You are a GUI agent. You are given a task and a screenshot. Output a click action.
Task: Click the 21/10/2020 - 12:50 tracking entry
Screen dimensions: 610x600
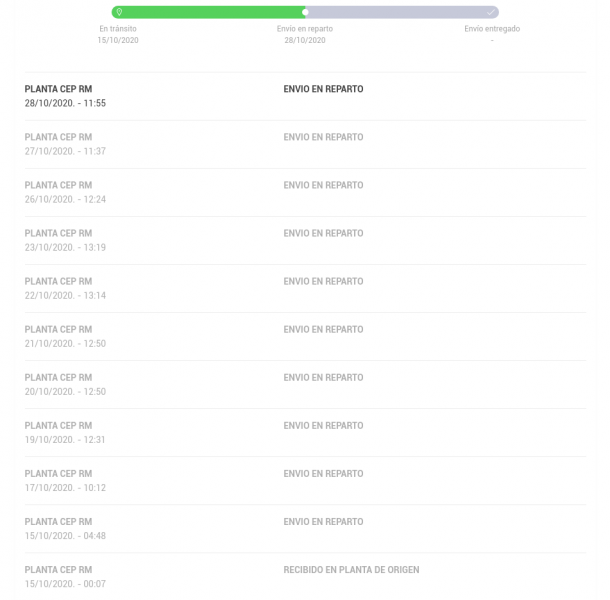coord(305,337)
